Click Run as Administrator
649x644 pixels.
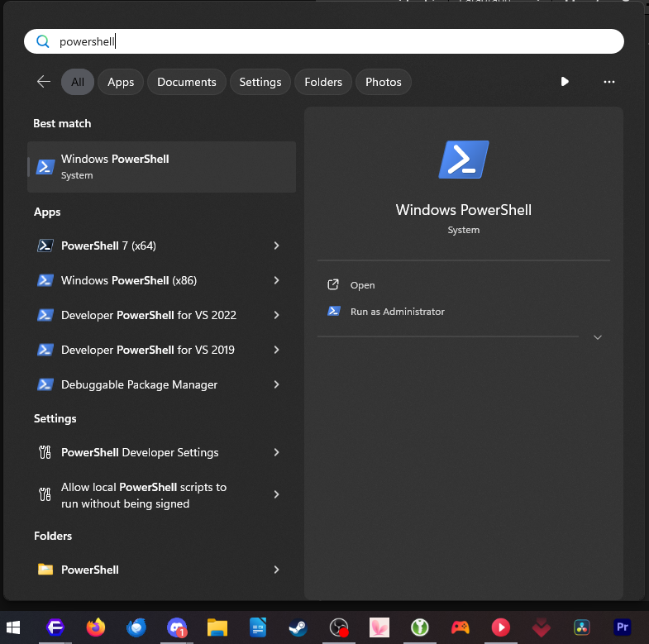(x=398, y=312)
